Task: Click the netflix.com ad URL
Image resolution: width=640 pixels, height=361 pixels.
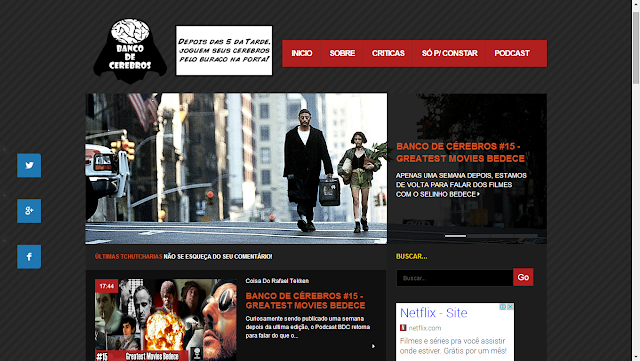Action: (x=425, y=328)
